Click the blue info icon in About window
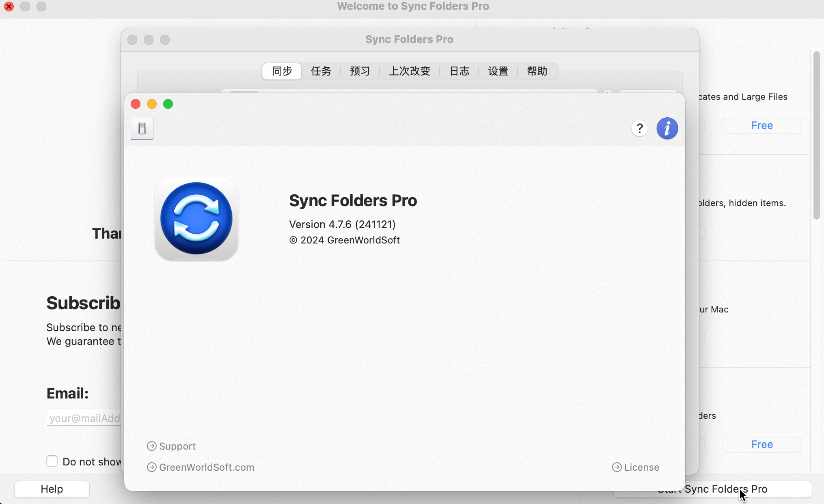This screenshot has width=824, height=504. (x=667, y=129)
